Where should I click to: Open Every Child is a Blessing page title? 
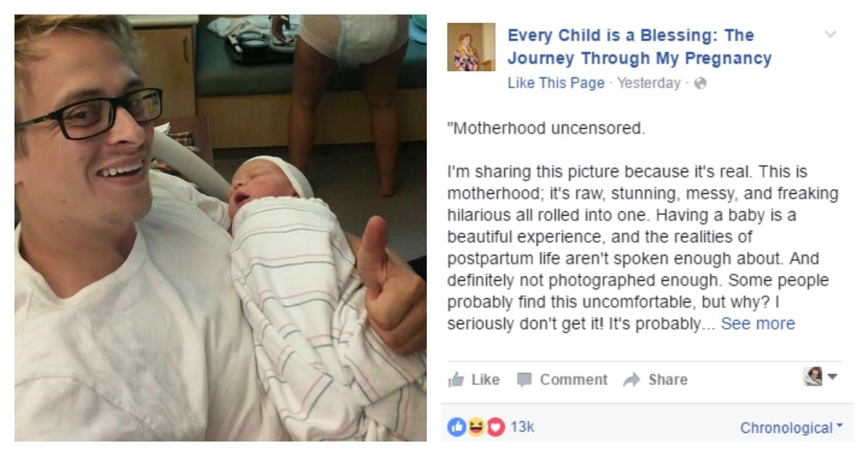(639, 46)
